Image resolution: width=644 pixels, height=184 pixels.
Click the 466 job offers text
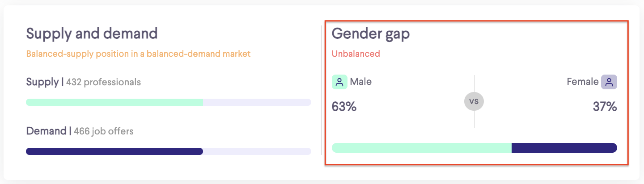pyautogui.click(x=104, y=131)
